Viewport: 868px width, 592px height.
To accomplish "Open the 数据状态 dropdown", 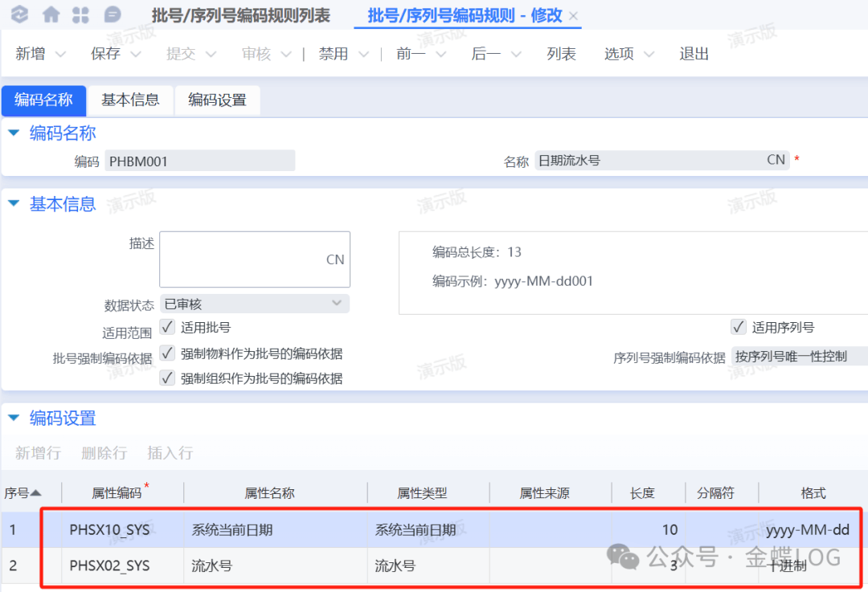I will click(337, 303).
